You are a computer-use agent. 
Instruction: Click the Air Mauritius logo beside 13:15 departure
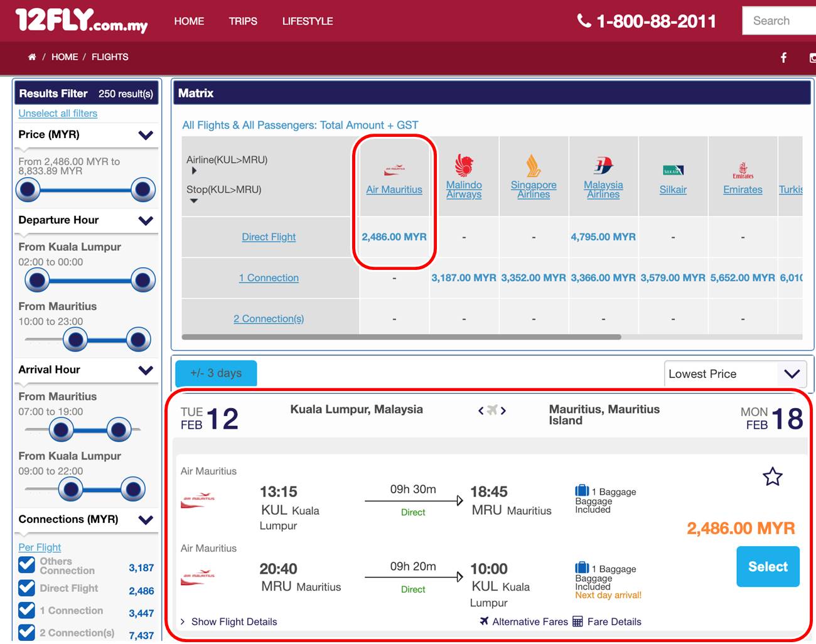click(198, 502)
